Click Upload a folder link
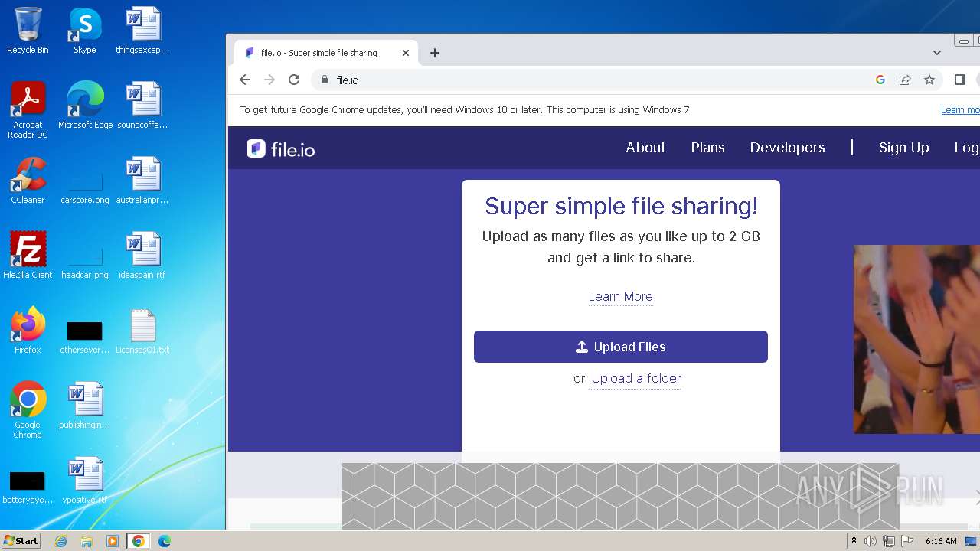This screenshot has width=980, height=551. click(x=636, y=378)
